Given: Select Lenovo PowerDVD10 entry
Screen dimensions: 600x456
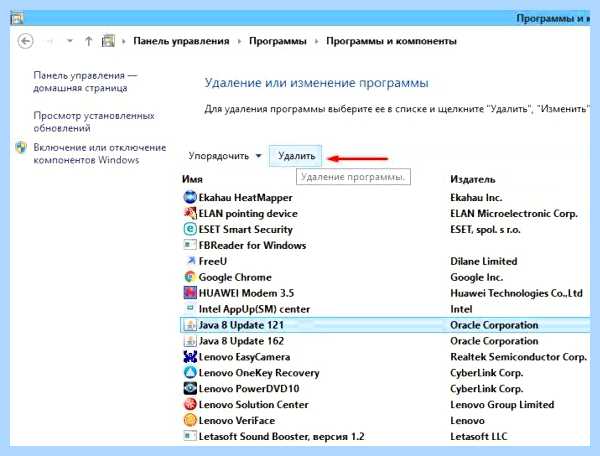Looking at the screenshot, I should coord(249,389).
